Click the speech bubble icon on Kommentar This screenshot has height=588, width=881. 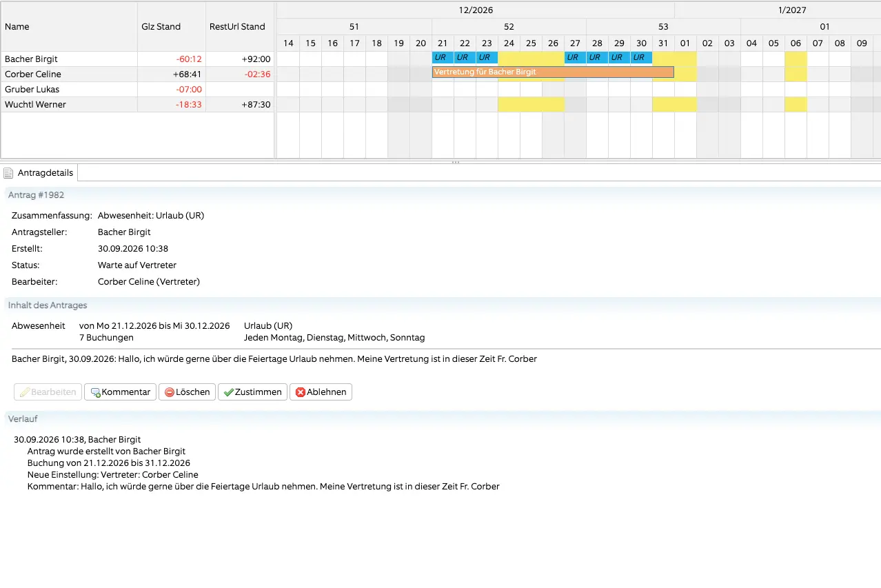95,392
